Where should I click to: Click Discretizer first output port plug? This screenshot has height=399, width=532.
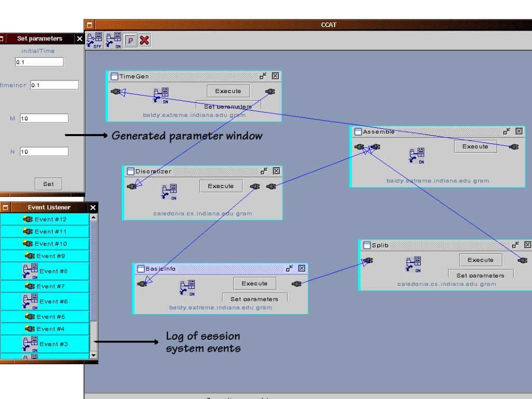pyautogui.click(x=255, y=187)
